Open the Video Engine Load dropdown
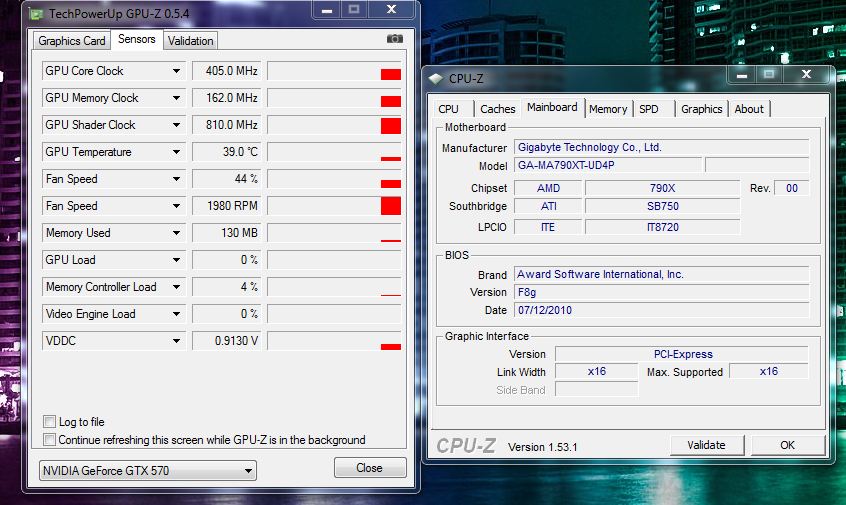The image size is (846, 505). pos(176,313)
